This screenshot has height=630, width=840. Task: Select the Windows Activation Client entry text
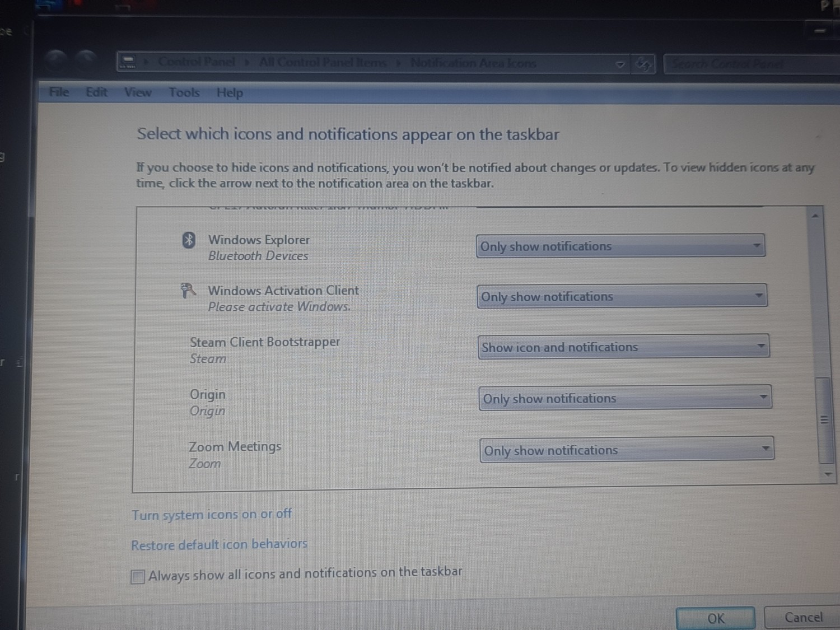(283, 290)
